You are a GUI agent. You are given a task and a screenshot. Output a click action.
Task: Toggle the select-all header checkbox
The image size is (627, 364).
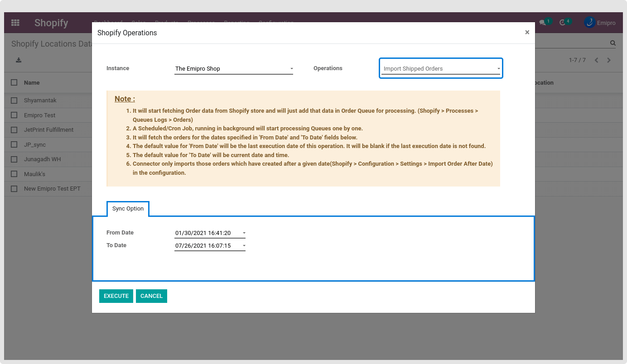(14, 82)
